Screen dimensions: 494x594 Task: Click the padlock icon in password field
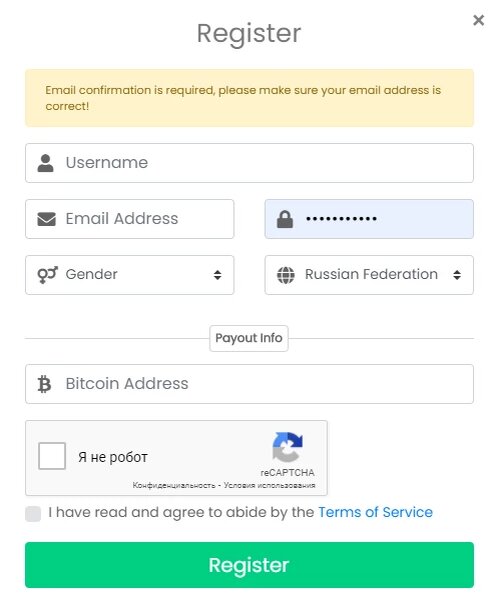point(285,219)
